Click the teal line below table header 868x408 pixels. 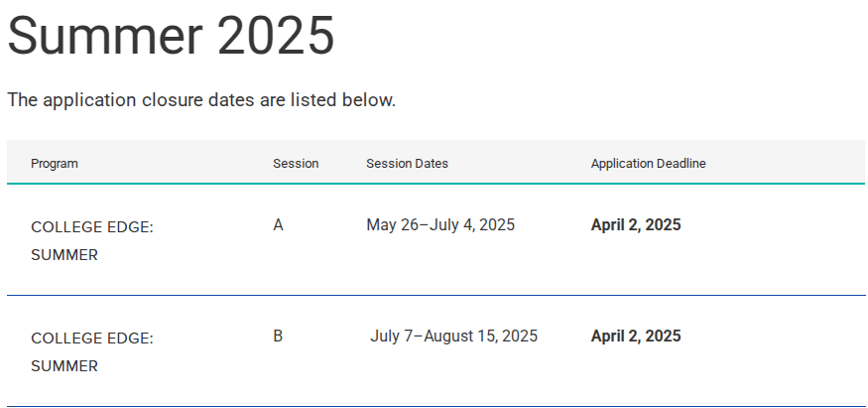point(435,183)
